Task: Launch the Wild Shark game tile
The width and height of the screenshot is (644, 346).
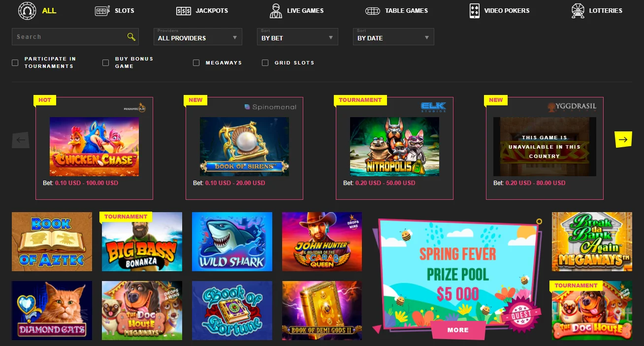Action: [x=232, y=242]
